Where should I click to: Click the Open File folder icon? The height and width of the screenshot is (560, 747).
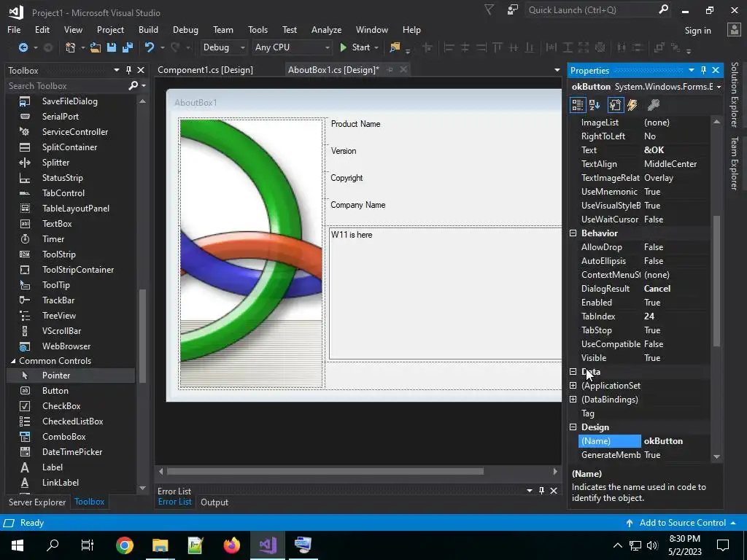96,47
